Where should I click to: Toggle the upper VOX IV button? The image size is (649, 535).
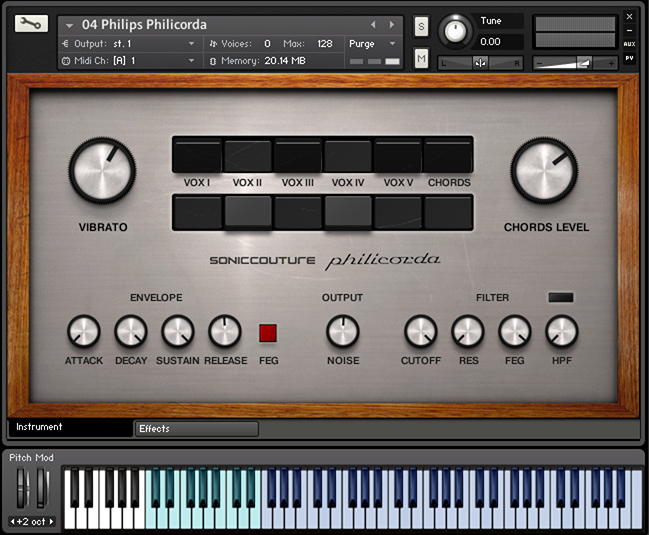point(348,155)
